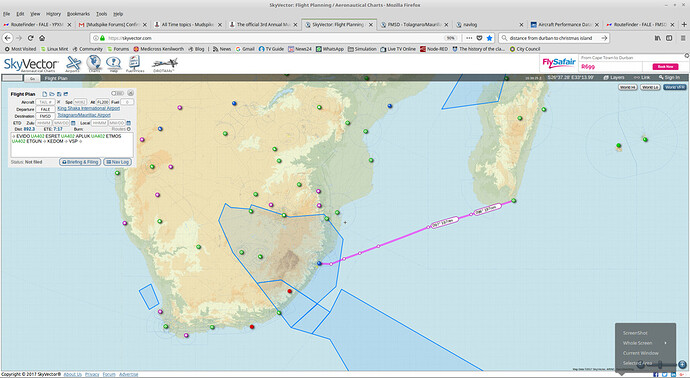This screenshot has height=378, width=690.
Task: Go to browser Home page
Action: pos(42,38)
